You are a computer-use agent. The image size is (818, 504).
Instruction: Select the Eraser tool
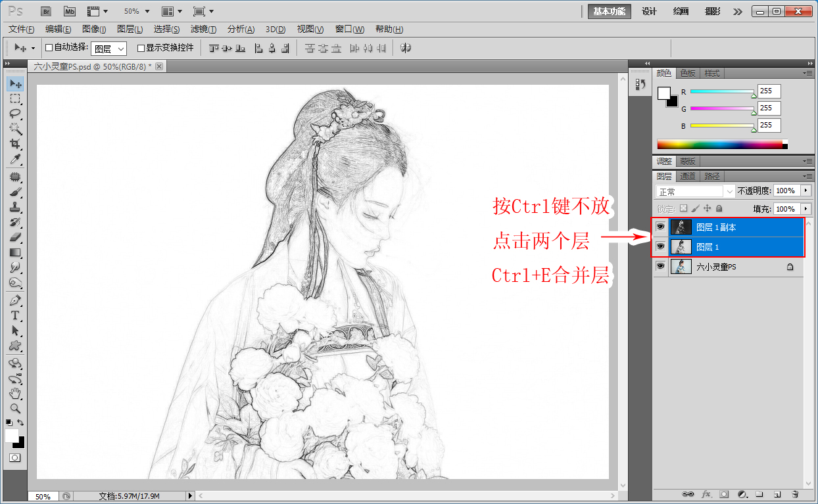coord(15,237)
